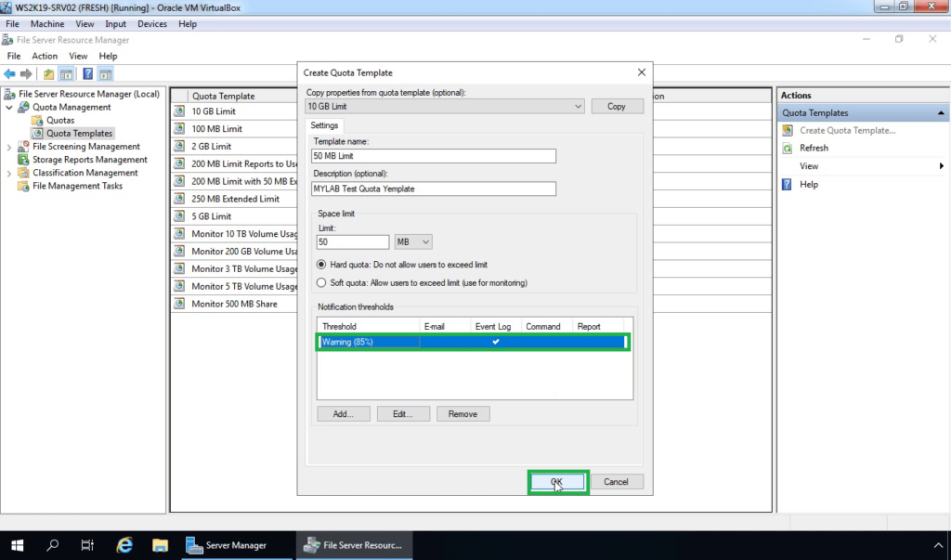Image resolution: width=951 pixels, height=560 pixels.
Task: Click the Back arrow toolbar icon
Action: coord(9,74)
